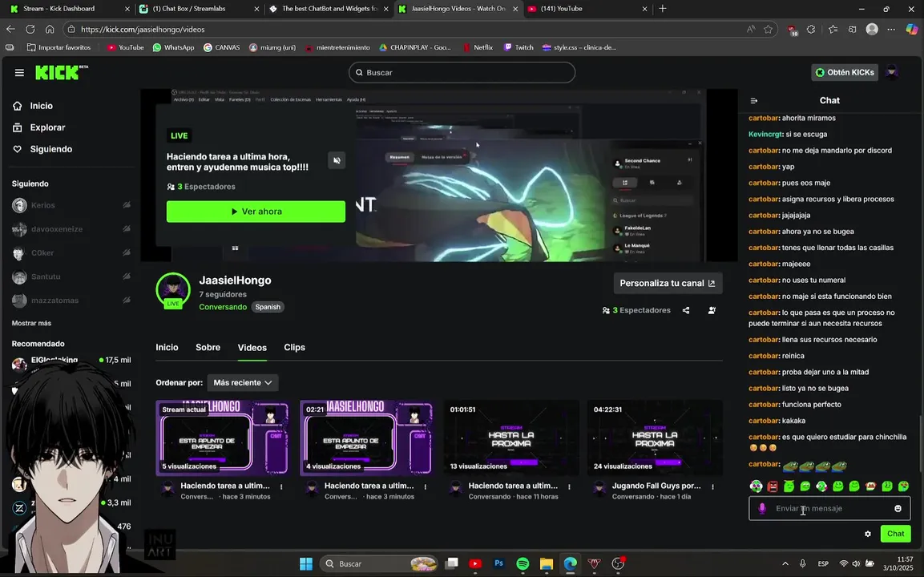
Task: Open options menu for the 01:01:51 video
Action: [x=569, y=486]
